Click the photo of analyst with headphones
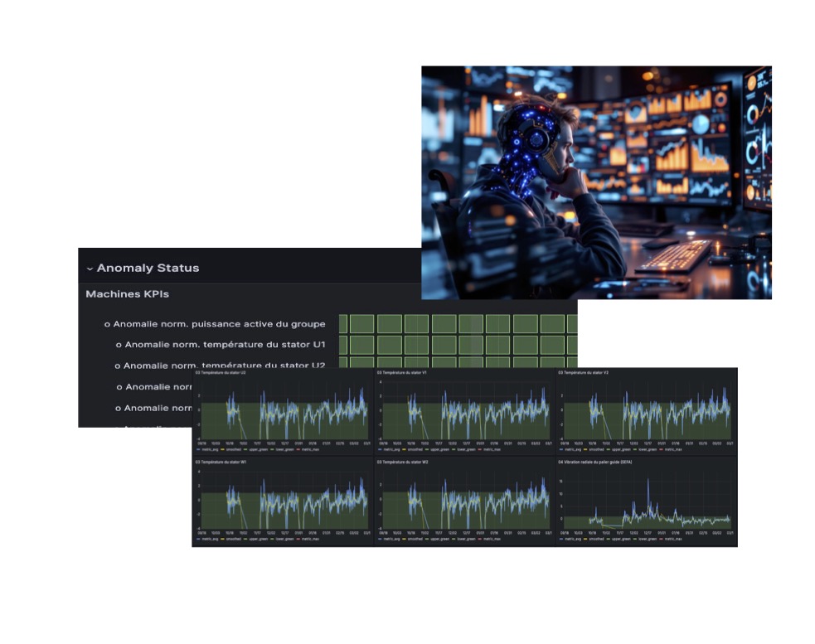This screenshot has height=644, width=815. point(596,182)
